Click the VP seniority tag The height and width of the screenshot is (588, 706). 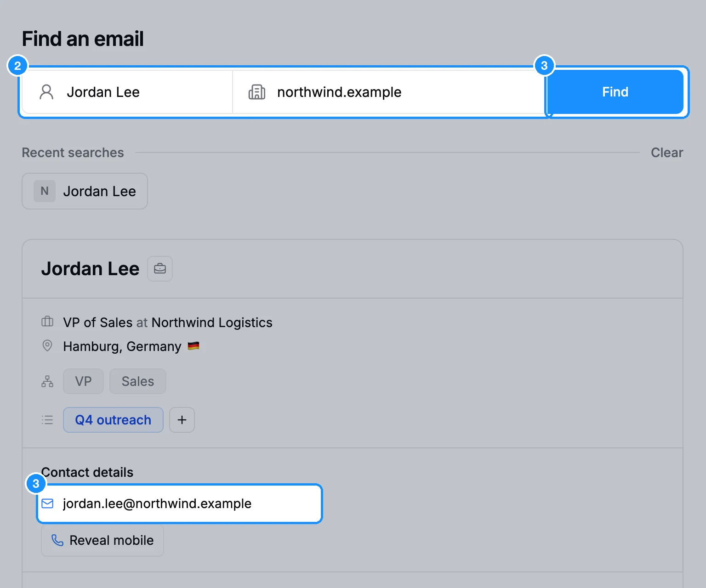pyautogui.click(x=83, y=381)
